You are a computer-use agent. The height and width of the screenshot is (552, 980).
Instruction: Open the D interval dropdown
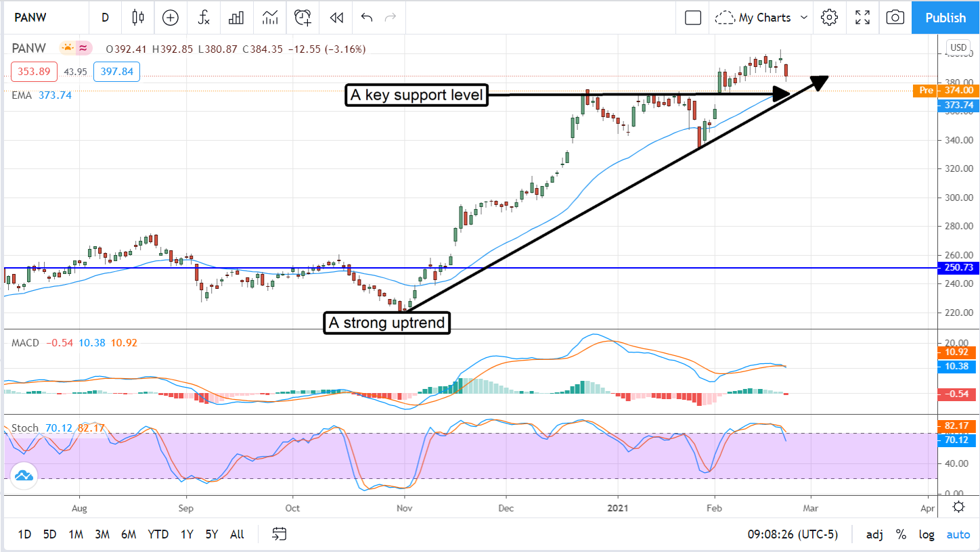(x=105, y=18)
